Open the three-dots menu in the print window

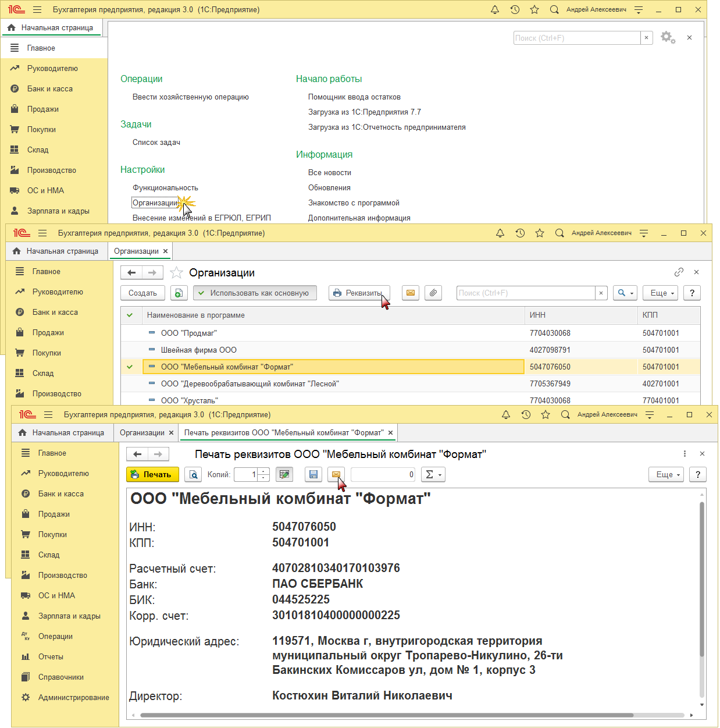coord(685,454)
